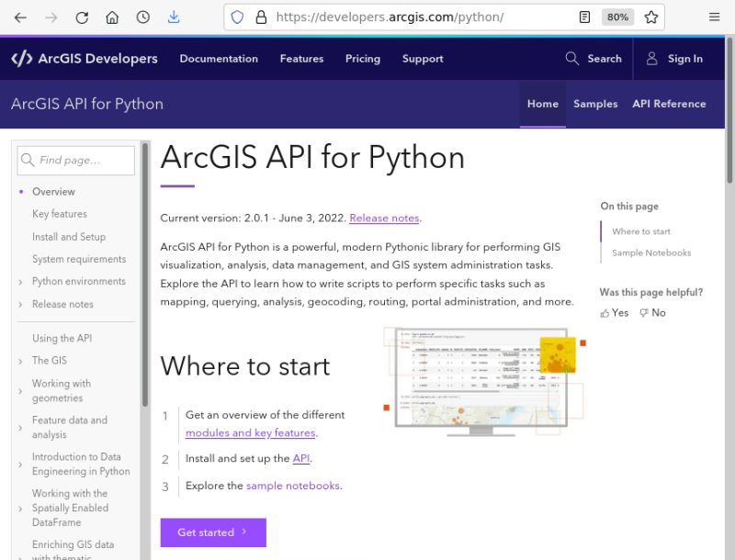Open the Downloads icon in the toolbar
Screen dimensions: 735x560
(x=173, y=17)
